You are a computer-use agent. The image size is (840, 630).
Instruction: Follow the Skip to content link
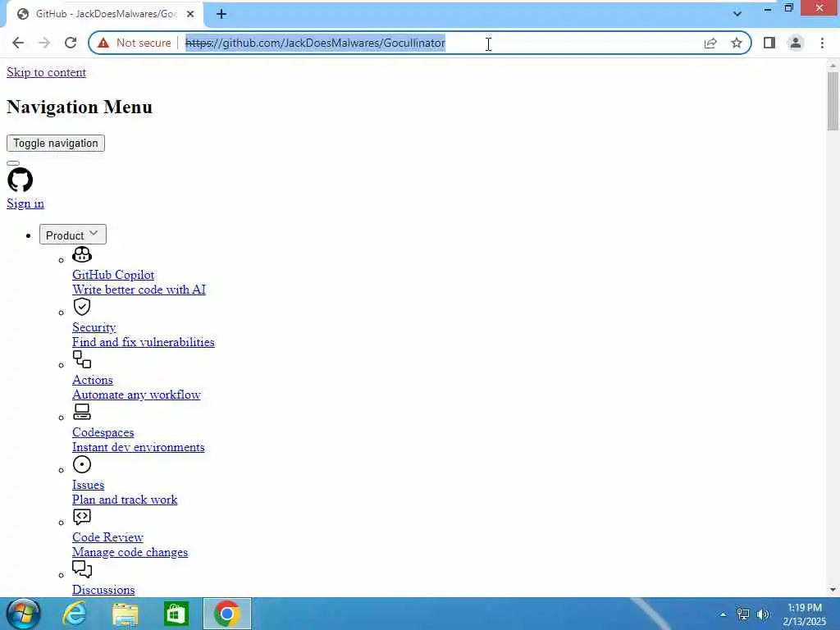tap(46, 72)
